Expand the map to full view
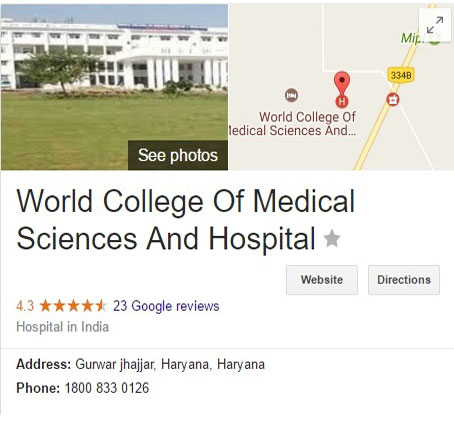The image size is (454, 424). pos(435,25)
